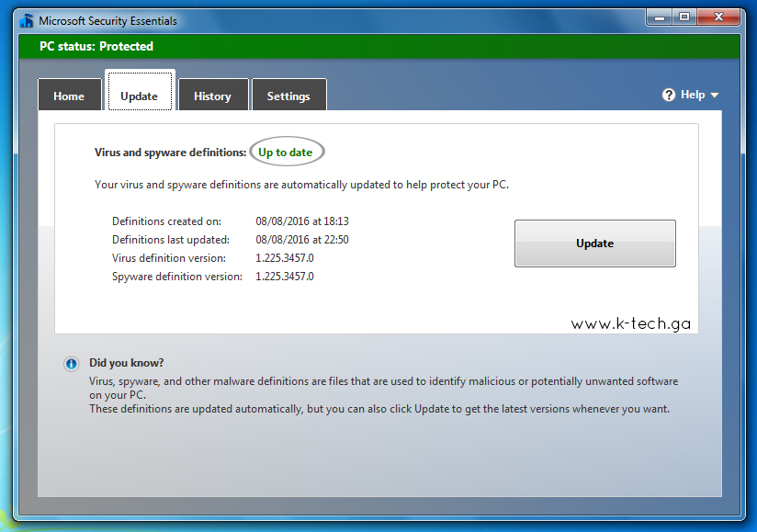757x532 pixels.
Task: Select the Update tab
Action: (140, 95)
